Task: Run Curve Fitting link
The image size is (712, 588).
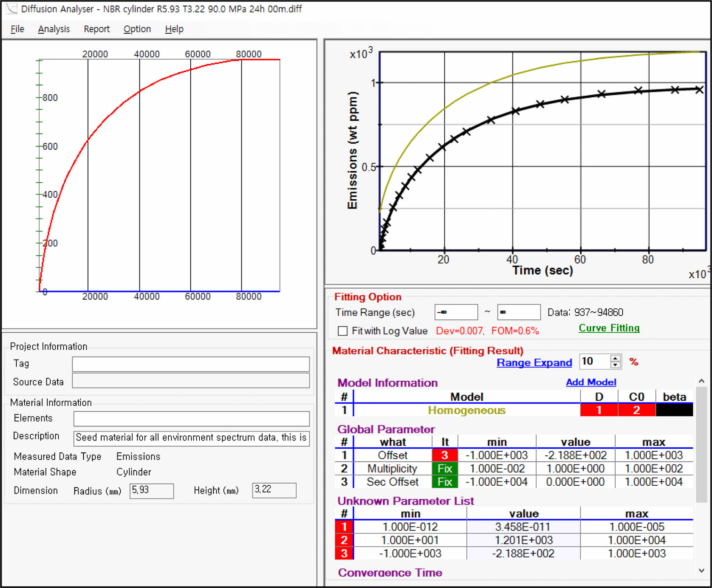Action: coord(609,328)
